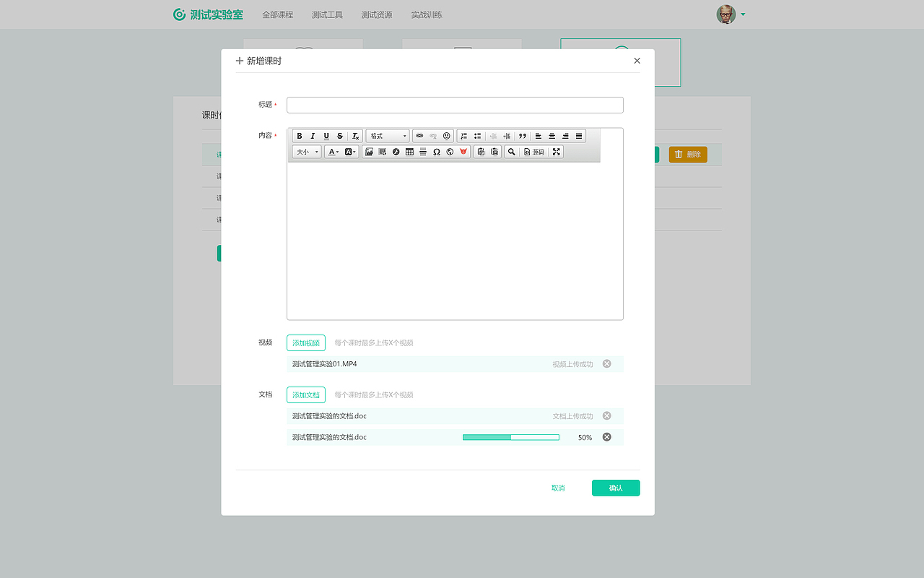The image size is (924, 578).
Task: Open the 实战训练 menu
Action: click(427, 14)
